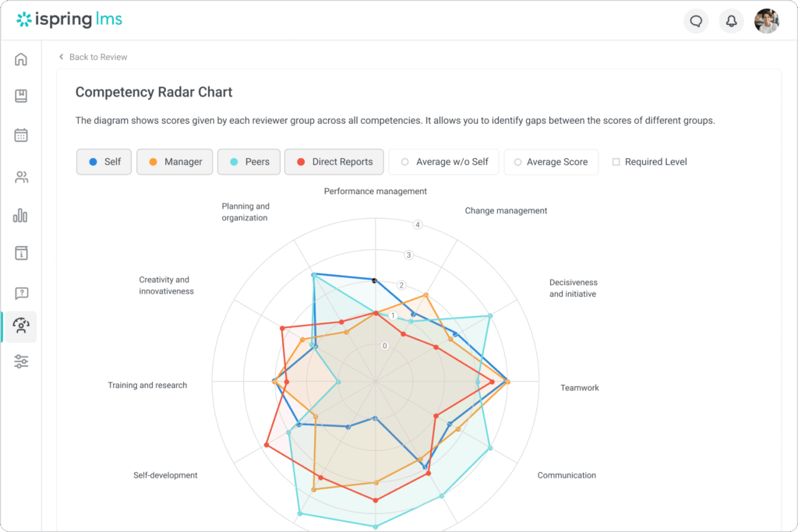Enable the Average w/o Self series
Screen dimensions: 798x532
coord(444,162)
